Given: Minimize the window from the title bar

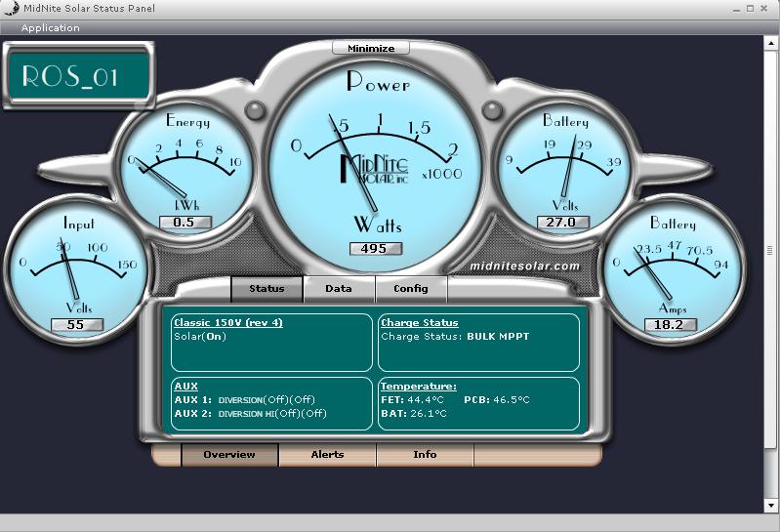Looking at the screenshot, I should [737, 9].
